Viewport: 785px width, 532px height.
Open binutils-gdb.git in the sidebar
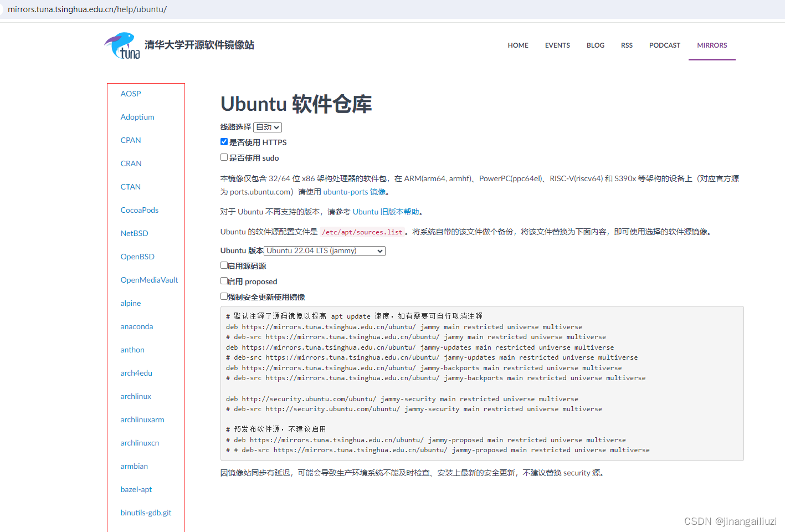[x=146, y=513]
